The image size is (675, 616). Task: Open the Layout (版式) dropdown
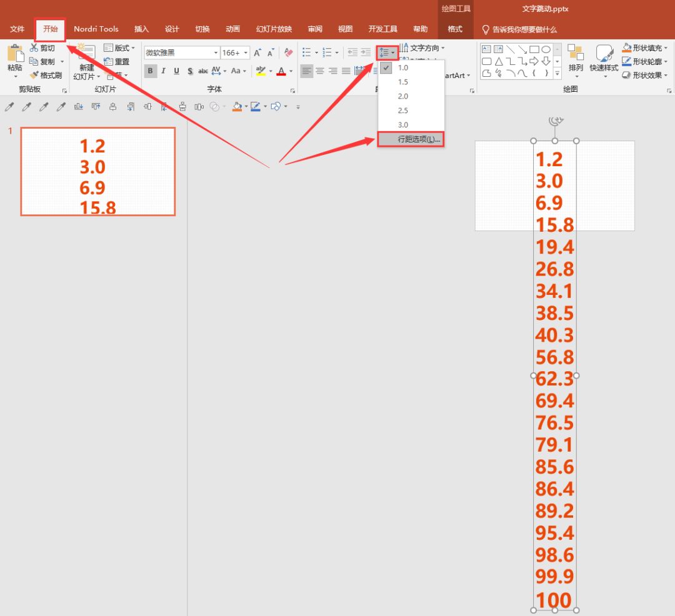[119, 47]
